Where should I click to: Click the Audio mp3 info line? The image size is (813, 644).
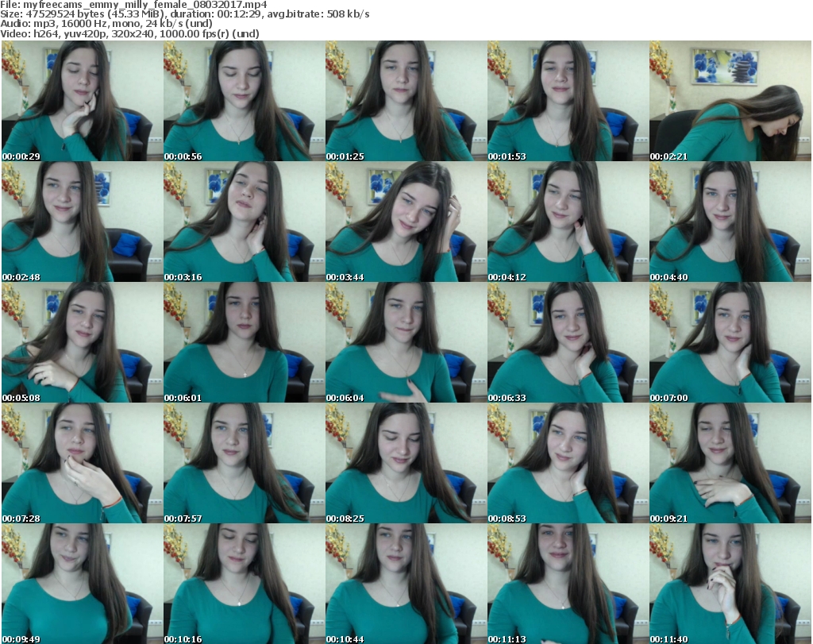(x=106, y=24)
